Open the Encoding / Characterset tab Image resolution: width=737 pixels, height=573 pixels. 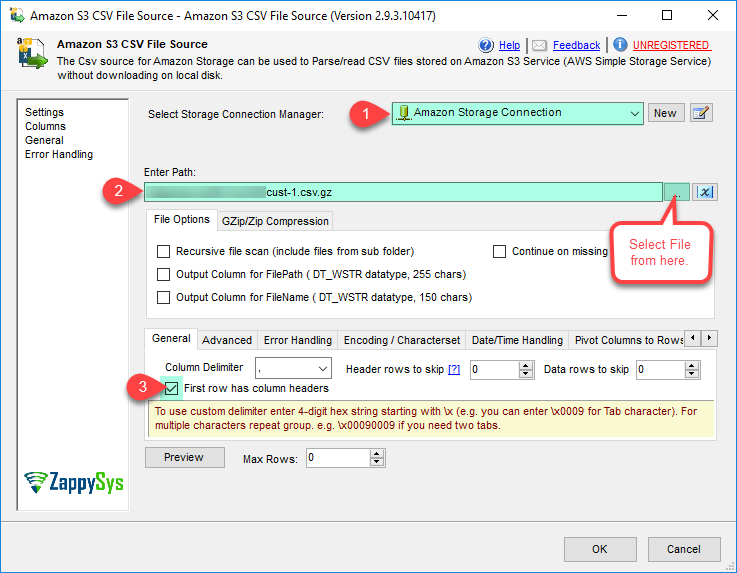tap(402, 340)
